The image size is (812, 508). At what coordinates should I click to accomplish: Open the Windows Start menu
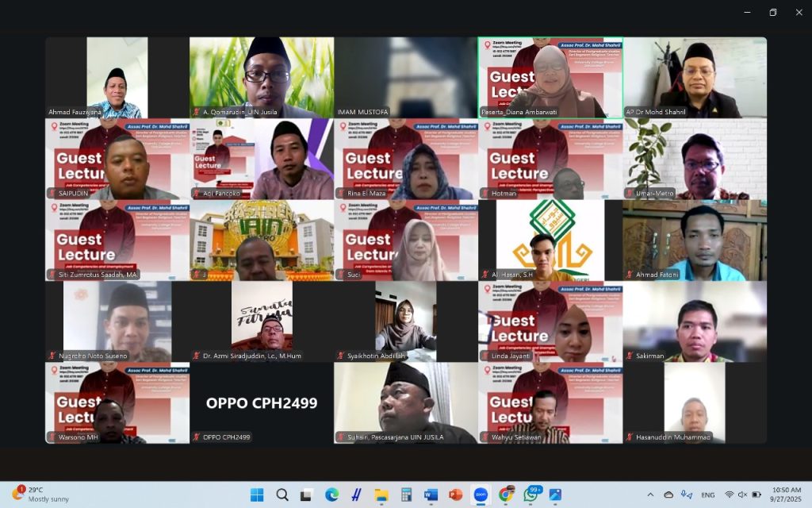click(x=257, y=495)
